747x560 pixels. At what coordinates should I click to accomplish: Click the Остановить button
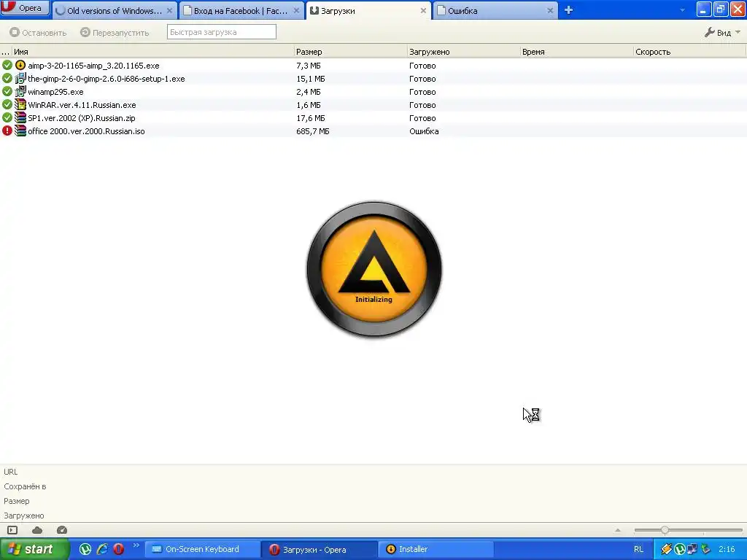[x=38, y=32]
